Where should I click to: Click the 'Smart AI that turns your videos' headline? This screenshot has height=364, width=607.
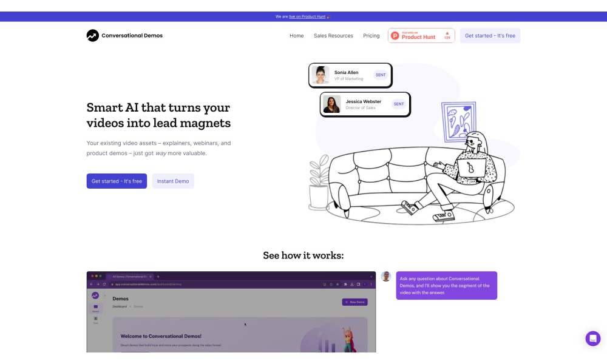point(158,115)
